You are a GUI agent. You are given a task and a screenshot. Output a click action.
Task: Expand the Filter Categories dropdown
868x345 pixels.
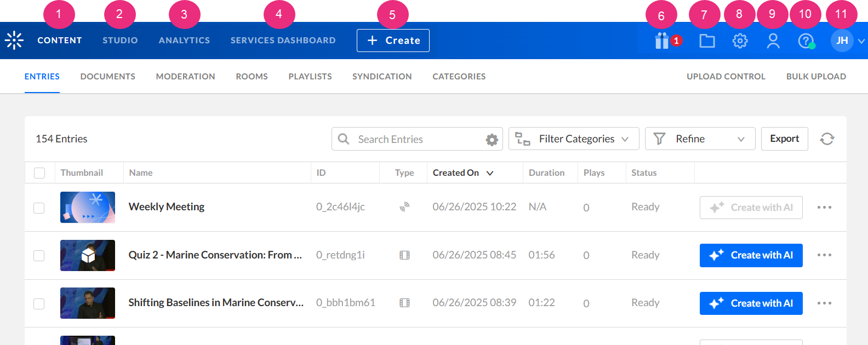pos(573,139)
